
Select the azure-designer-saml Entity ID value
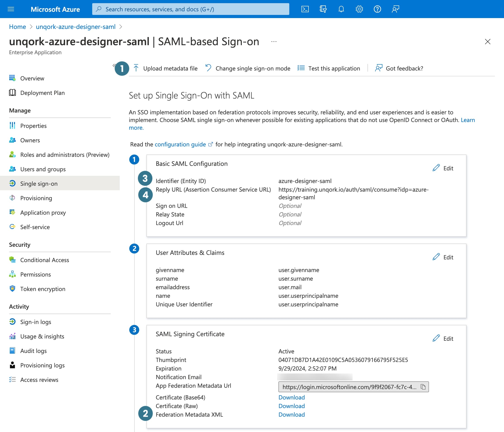point(305,181)
